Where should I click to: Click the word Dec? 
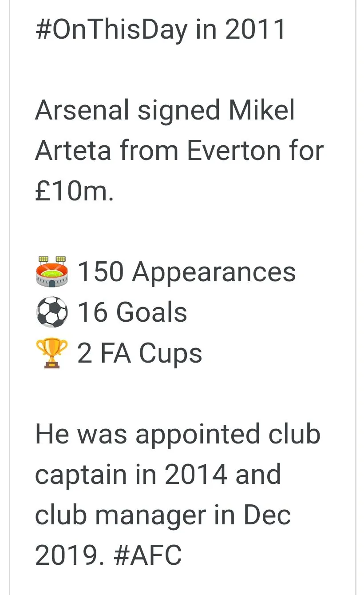click(267, 515)
